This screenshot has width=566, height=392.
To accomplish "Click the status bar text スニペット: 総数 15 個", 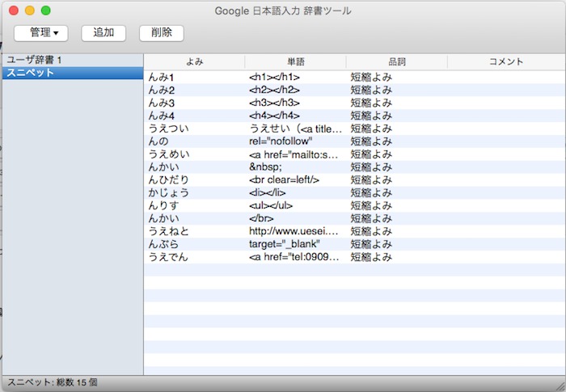I will (x=53, y=382).
